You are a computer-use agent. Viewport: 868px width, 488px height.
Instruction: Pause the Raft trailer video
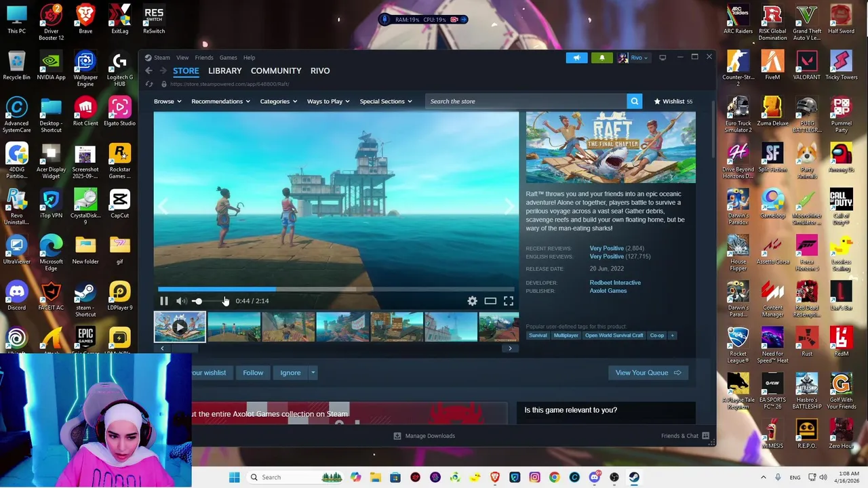click(163, 301)
